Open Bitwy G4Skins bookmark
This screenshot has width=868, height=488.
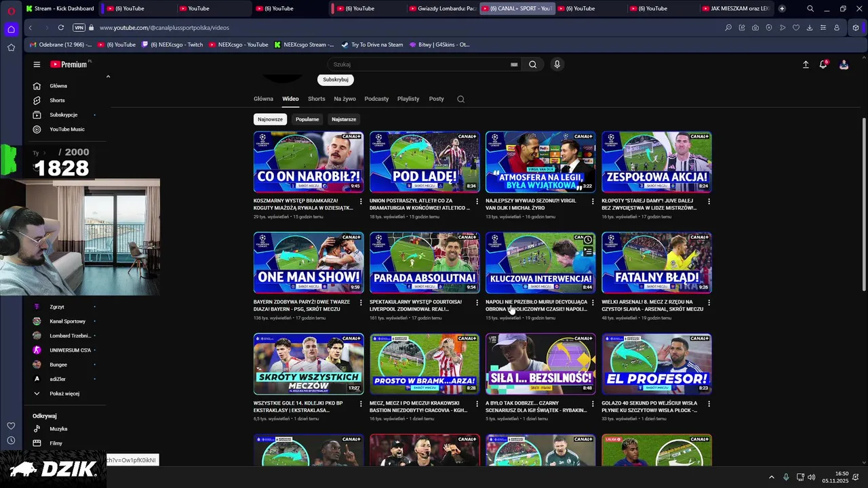[x=439, y=45]
